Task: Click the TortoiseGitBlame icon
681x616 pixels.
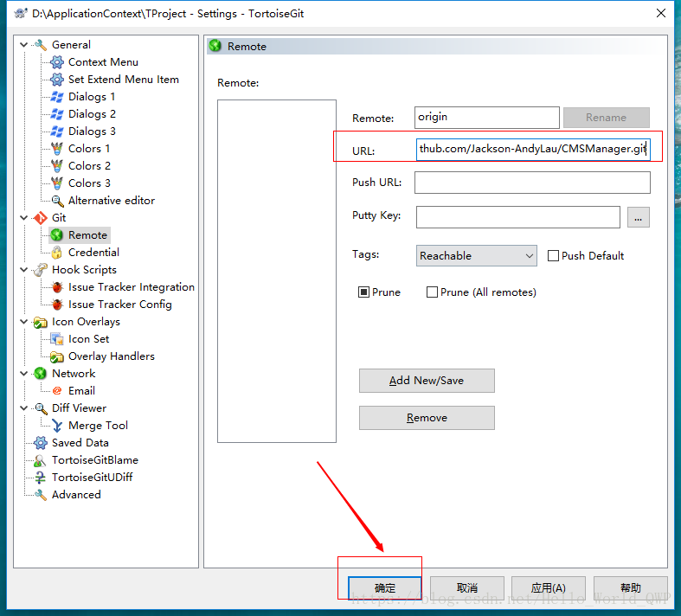Action: (40, 460)
